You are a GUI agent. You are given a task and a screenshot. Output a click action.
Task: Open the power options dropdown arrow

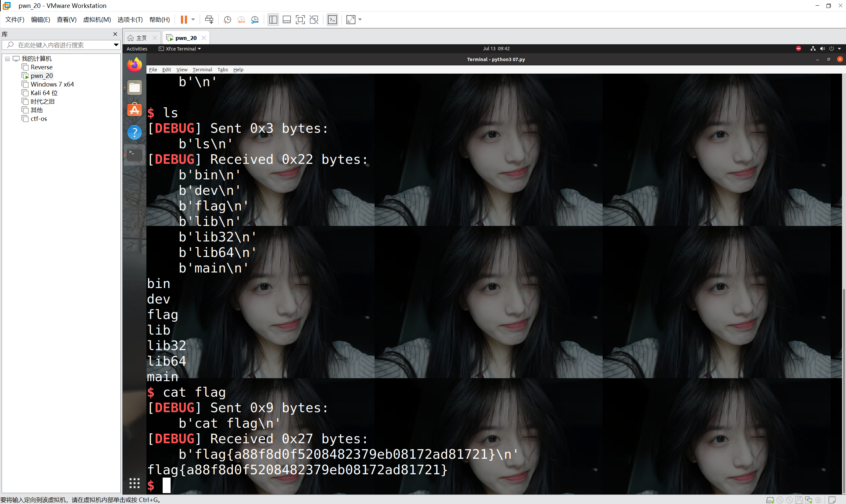[193, 20]
